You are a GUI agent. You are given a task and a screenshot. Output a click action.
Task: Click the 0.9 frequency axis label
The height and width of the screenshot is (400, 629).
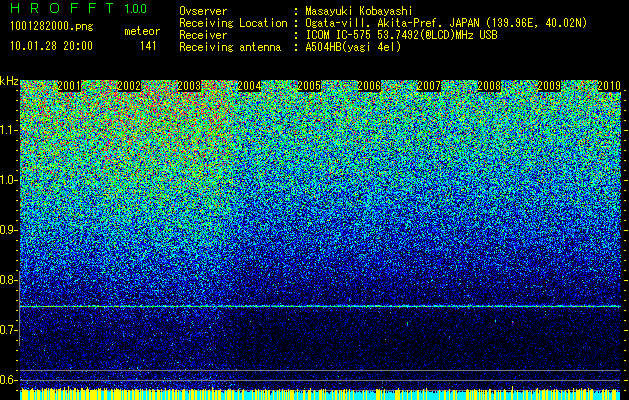(x=8, y=230)
